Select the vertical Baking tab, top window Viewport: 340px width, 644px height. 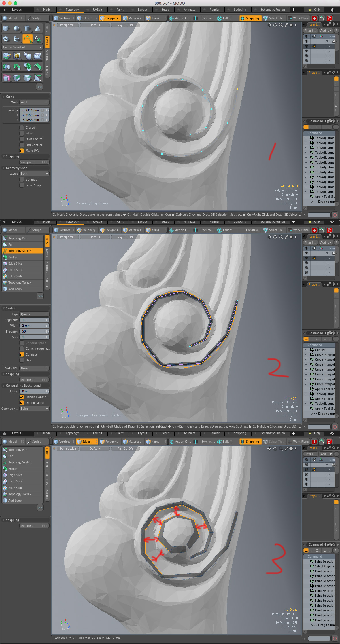[47, 71]
